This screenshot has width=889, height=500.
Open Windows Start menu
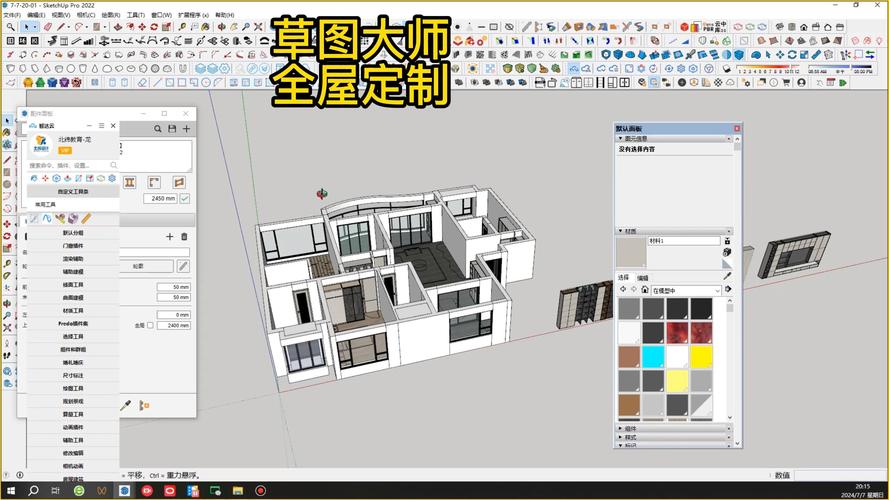click(10, 490)
